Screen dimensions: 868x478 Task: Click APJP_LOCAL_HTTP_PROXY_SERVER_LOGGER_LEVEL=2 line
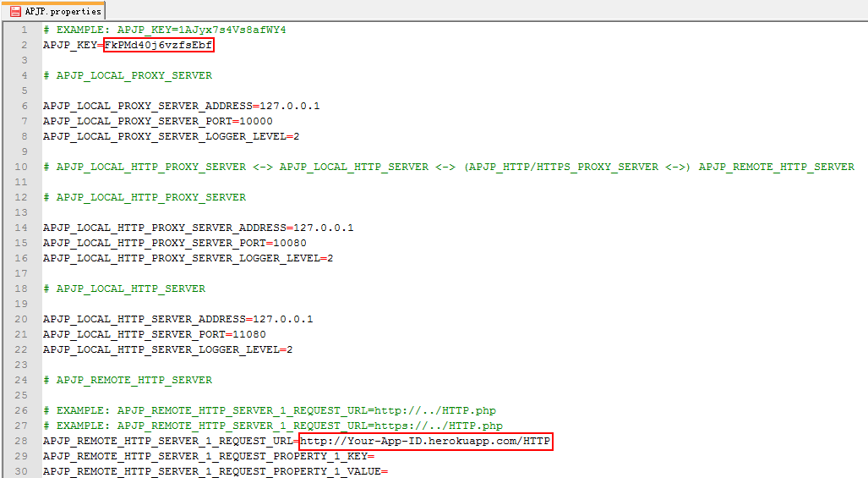coord(188,258)
